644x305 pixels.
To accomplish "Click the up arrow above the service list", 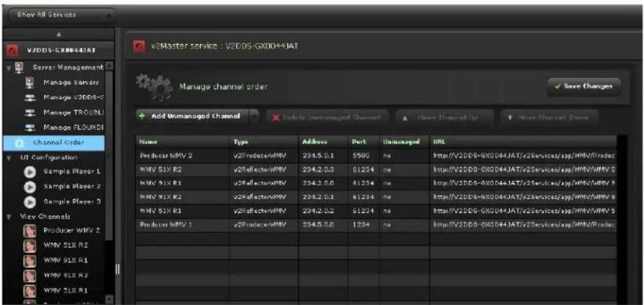I will point(60,34).
